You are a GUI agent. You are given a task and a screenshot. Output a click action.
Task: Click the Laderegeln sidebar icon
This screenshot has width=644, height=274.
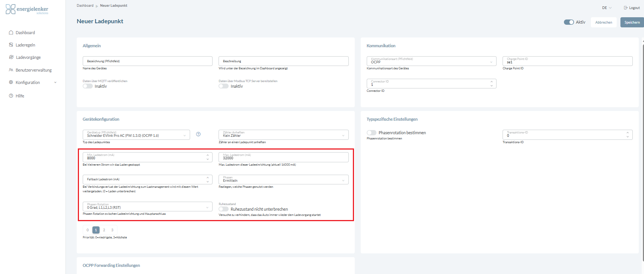coord(11,45)
